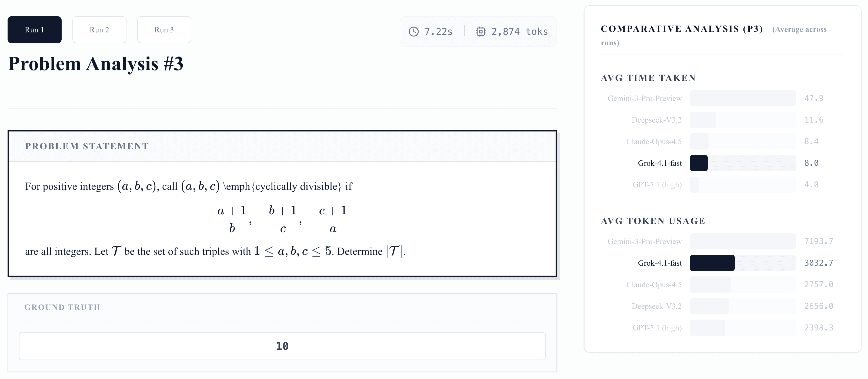Switch to the Run 2 tab
Image resolution: width=868 pixels, height=379 pixels.
click(x=99, y=30)
